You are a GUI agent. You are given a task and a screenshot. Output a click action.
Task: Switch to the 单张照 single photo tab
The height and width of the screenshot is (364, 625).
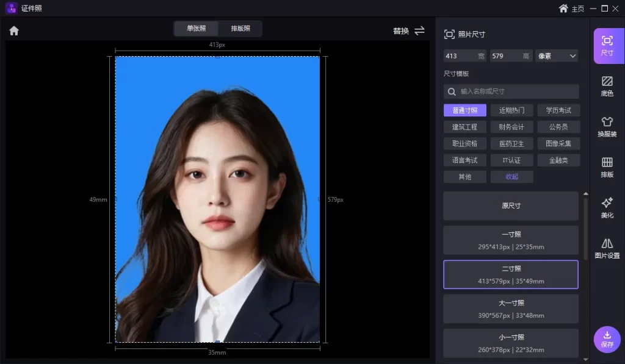coord(196,29)
